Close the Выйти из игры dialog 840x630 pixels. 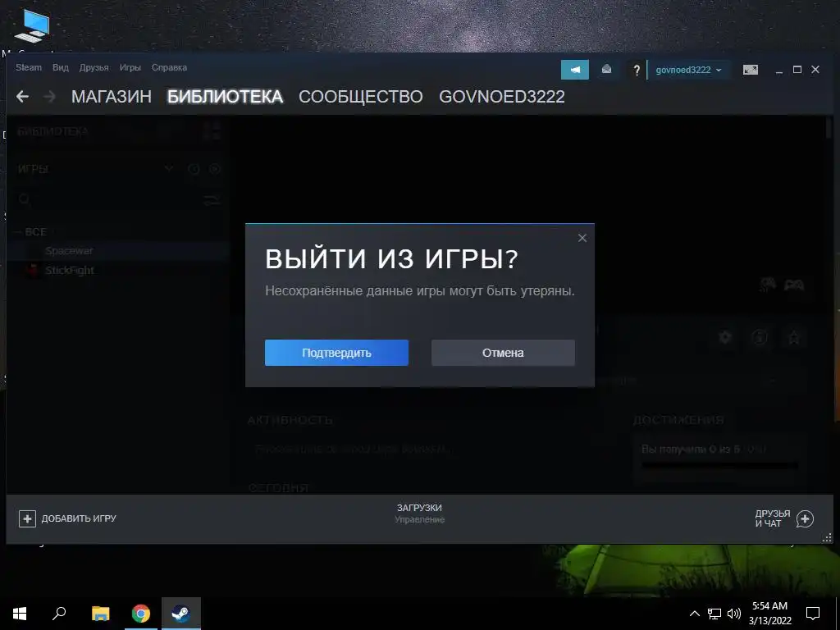(x=582, y=238)
